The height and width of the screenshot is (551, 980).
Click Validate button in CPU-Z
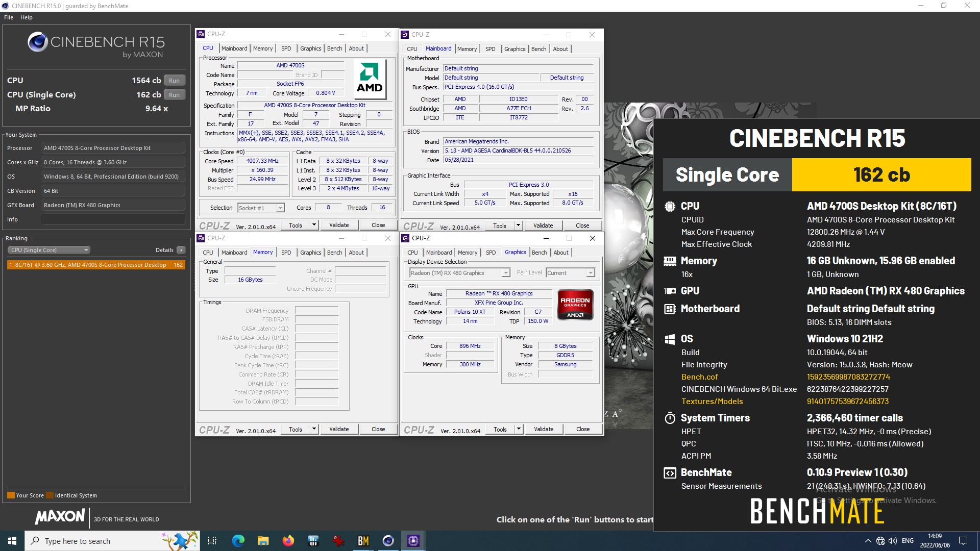point(338,226)
